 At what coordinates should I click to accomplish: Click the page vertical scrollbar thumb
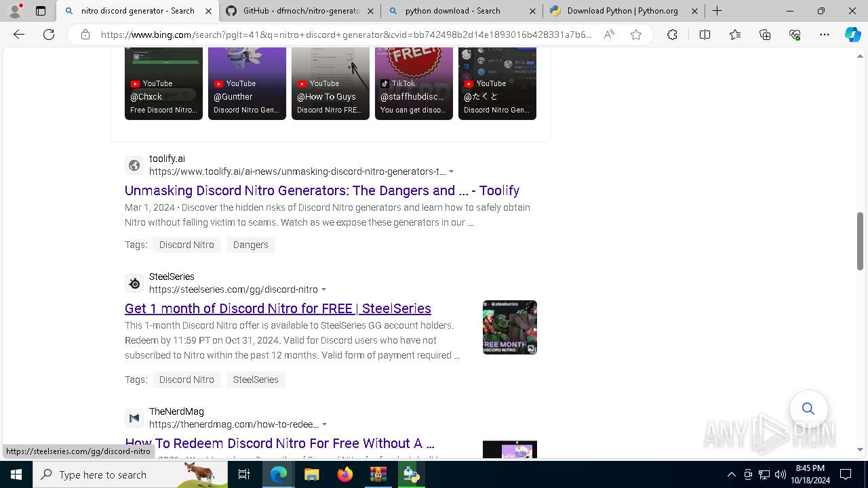(x=861, y=241)
